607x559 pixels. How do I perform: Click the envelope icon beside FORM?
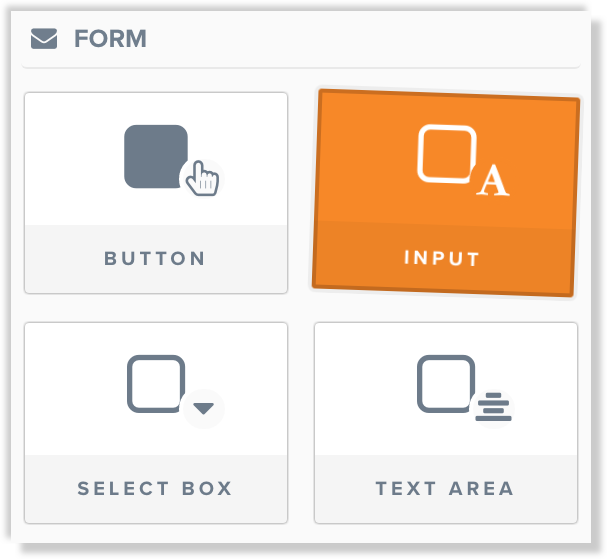tap(44, 39)
